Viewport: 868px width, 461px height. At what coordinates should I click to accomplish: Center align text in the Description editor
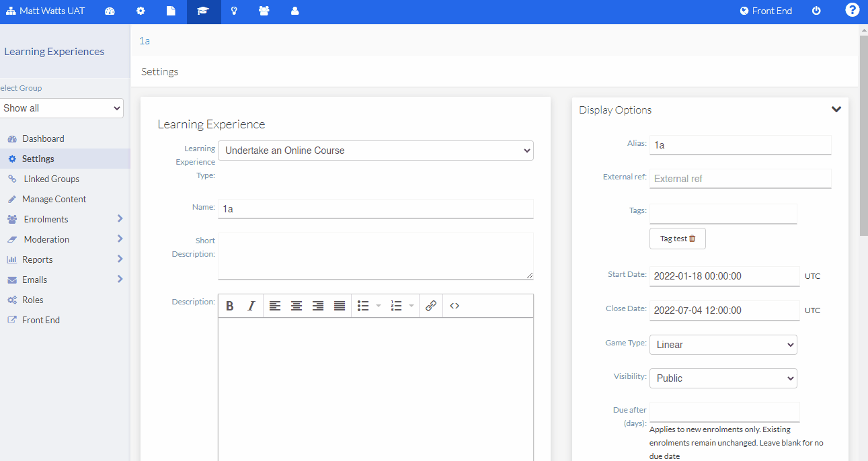click(297, 306)
